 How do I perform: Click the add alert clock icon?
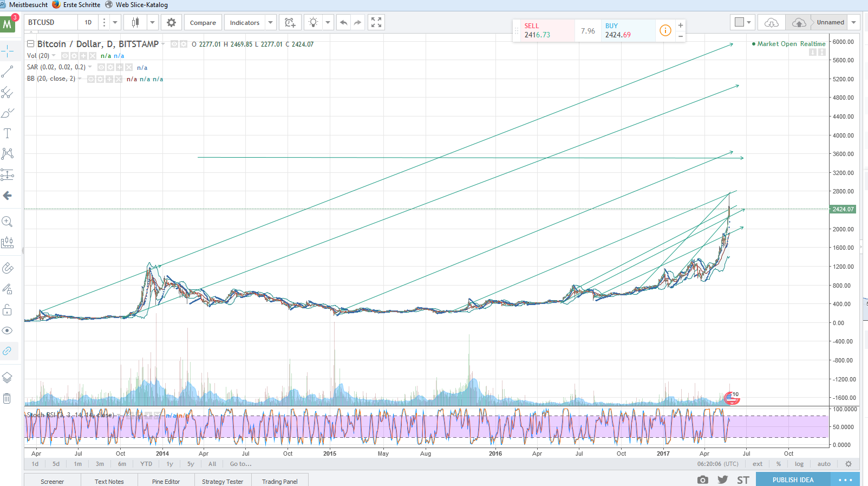290,23
